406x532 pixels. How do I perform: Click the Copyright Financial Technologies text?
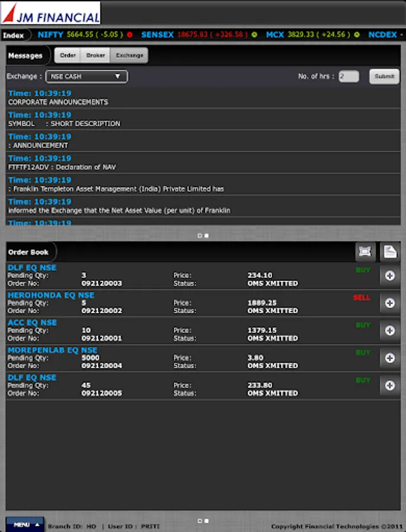pos(336,527)
